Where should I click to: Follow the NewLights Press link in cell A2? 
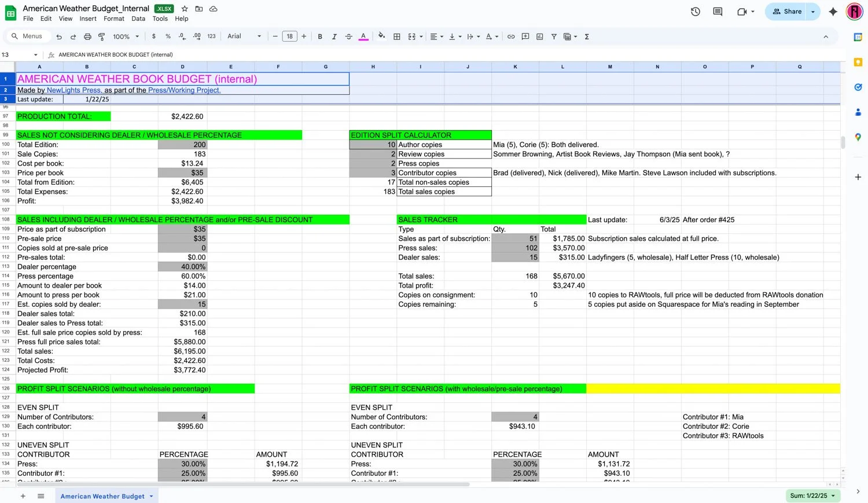(x=72, y=90)
